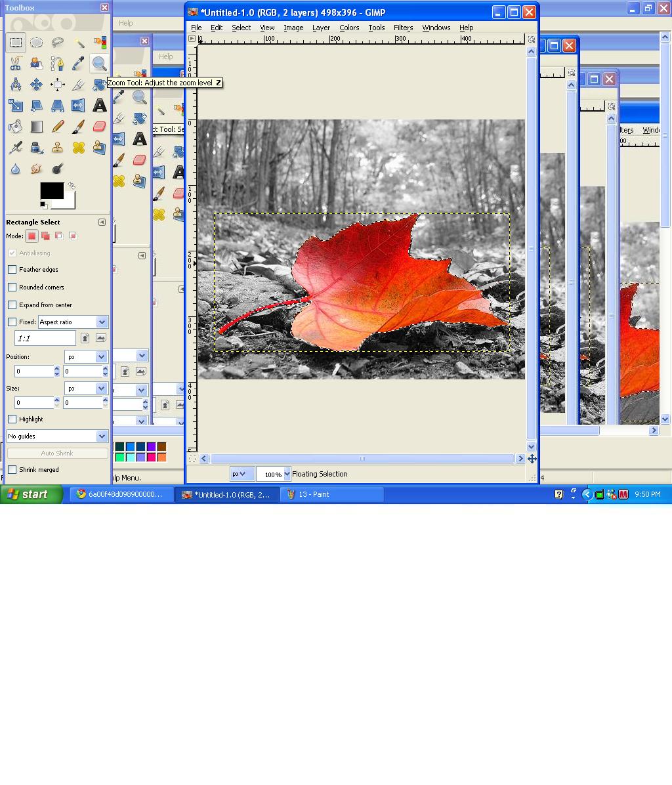Activate the Perspective tool
Viewport: 672px width, 785px height.
tap(58, 106)
